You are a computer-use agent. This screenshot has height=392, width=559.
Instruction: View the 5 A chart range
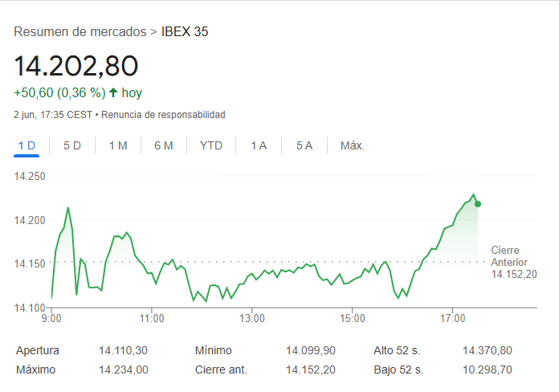tap(304, 145)
